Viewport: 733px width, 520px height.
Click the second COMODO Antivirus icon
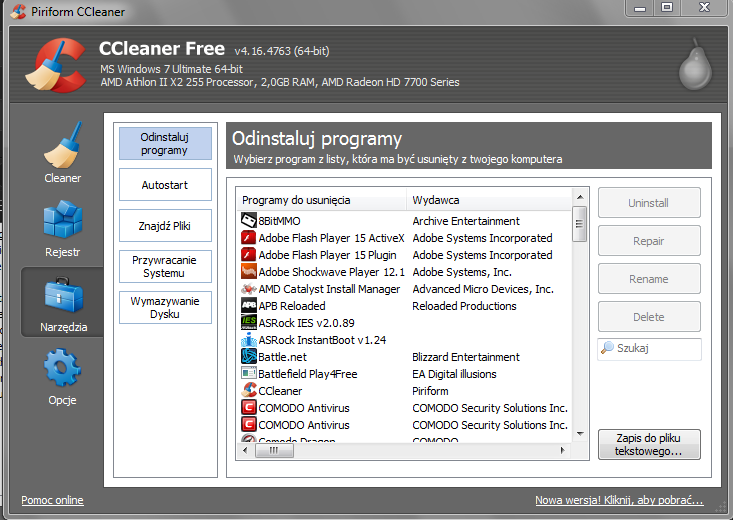click(x=249, y=425)
